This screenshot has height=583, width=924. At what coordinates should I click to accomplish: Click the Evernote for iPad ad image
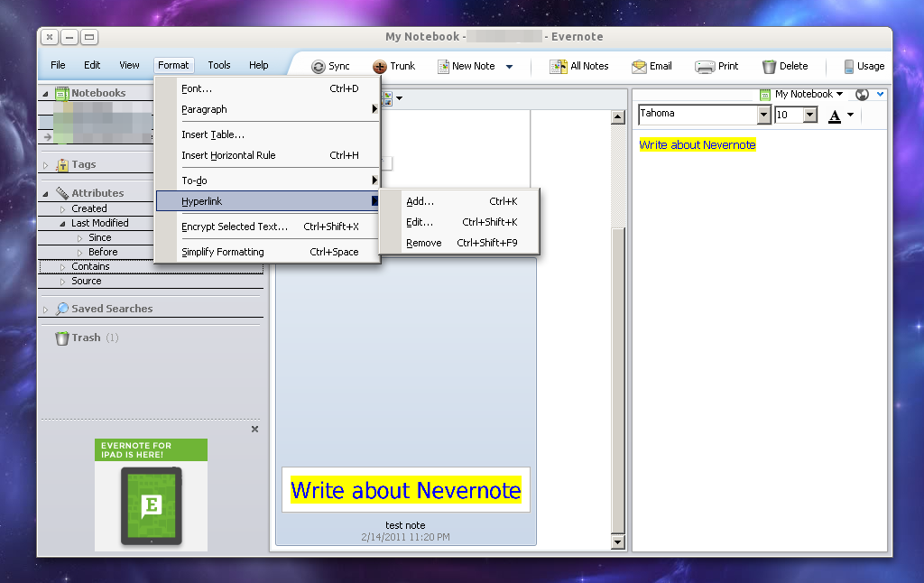point(151,495)
